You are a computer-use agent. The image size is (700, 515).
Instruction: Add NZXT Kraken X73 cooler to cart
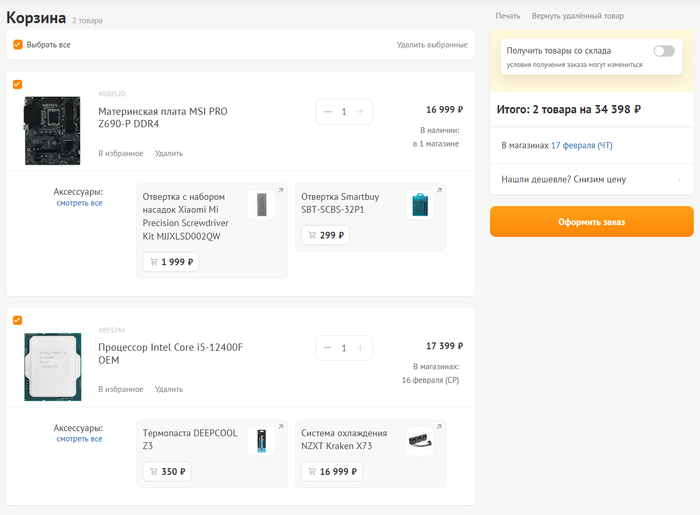331,472
